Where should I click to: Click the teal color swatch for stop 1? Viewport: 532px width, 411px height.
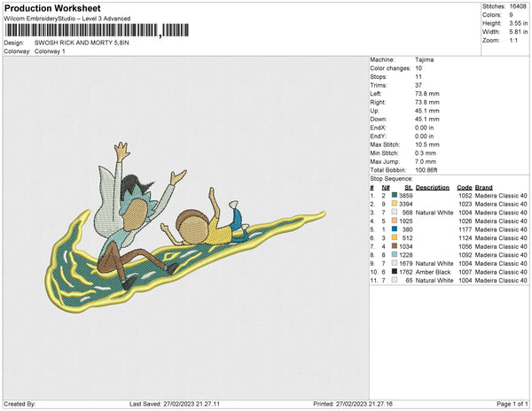tap(395, 196)
